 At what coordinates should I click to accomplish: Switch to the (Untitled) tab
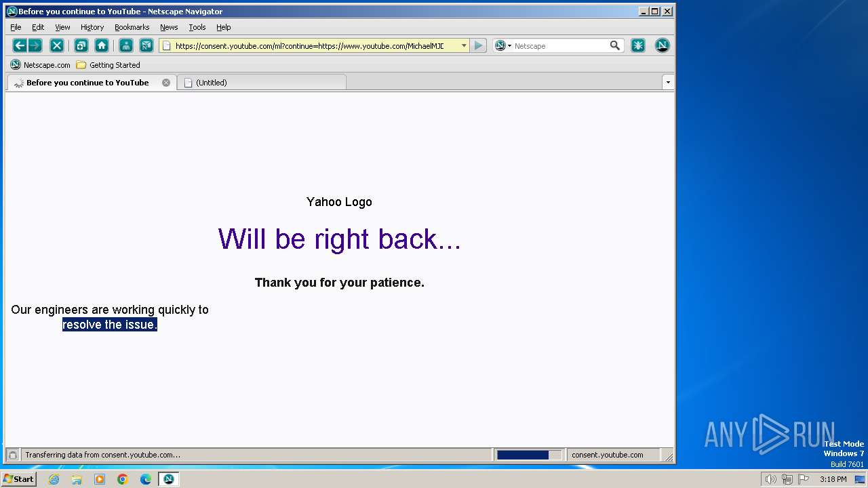point(262,83)
